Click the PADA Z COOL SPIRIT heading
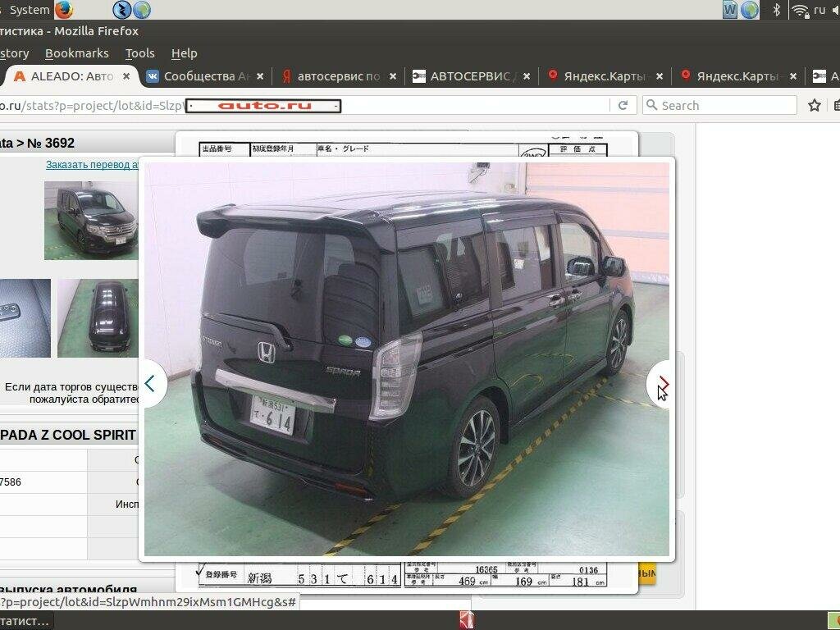The image size is (840, 630). (67, 435)
